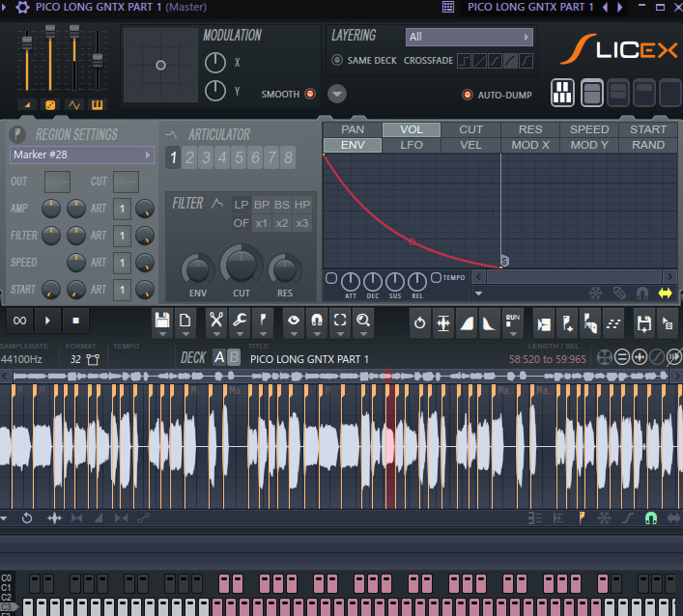Choose the HP filter type
This screenshot has height=616, width=683.
click(x=302, y=205)
